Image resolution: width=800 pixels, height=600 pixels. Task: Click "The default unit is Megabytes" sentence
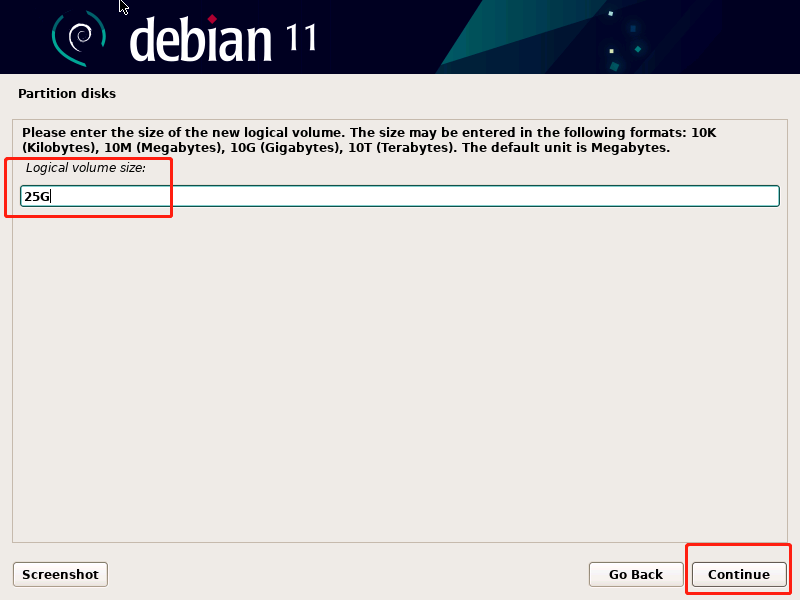566,148
